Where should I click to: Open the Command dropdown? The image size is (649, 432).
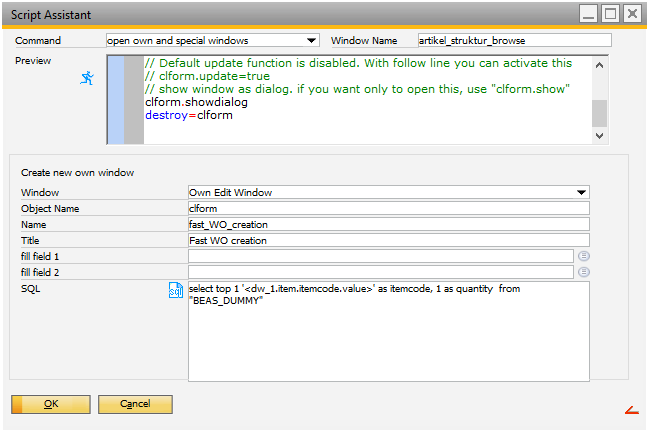point(311,41)
